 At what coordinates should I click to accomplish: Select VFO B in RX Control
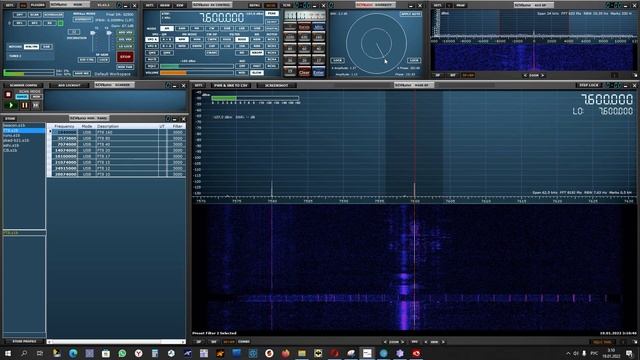tap(152, 46)
